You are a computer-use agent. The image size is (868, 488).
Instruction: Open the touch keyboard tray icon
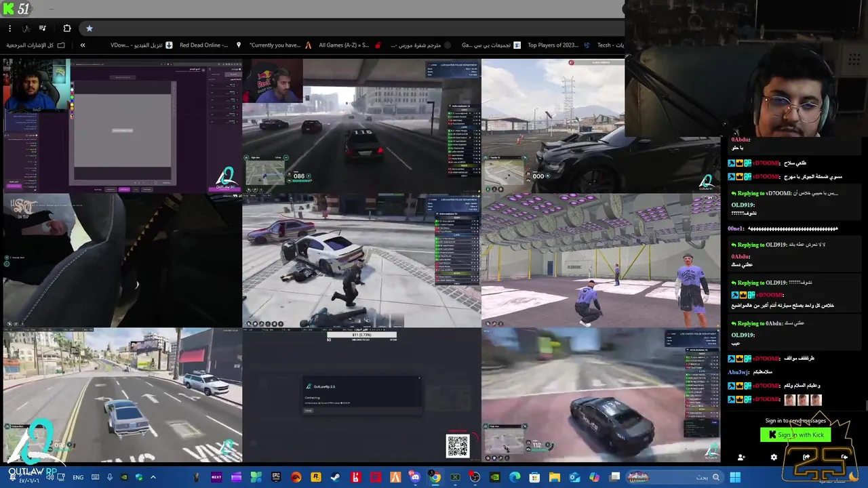[x=96, y=477]
